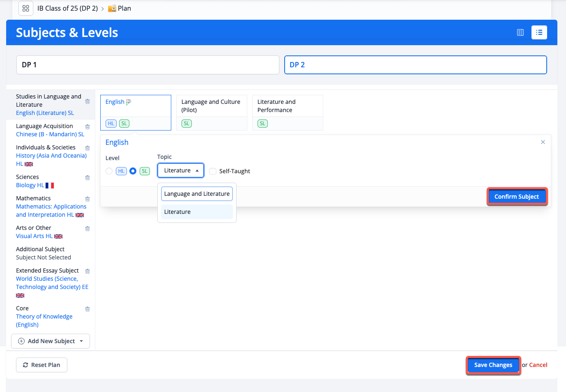Screen dimensions: 566x392
Task: Delete Extended Essay Subject using trash icon
Action: [87, 271]
